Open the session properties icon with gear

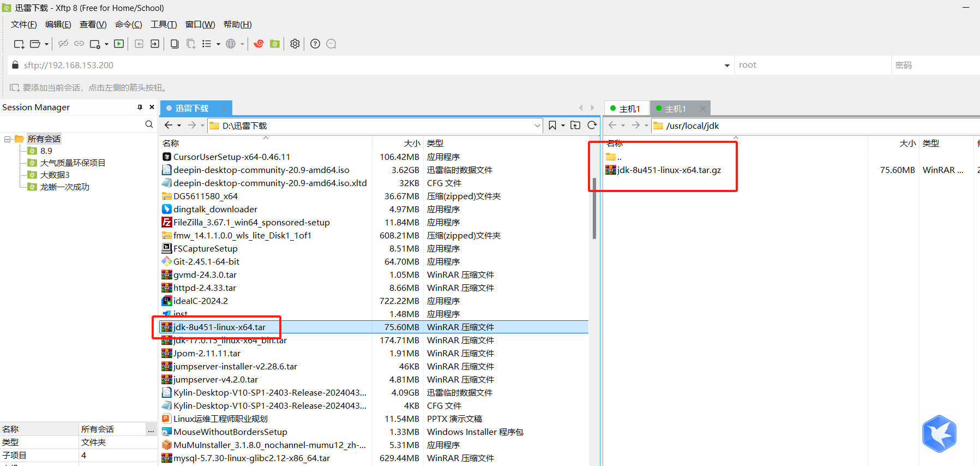tap(95, 44)
